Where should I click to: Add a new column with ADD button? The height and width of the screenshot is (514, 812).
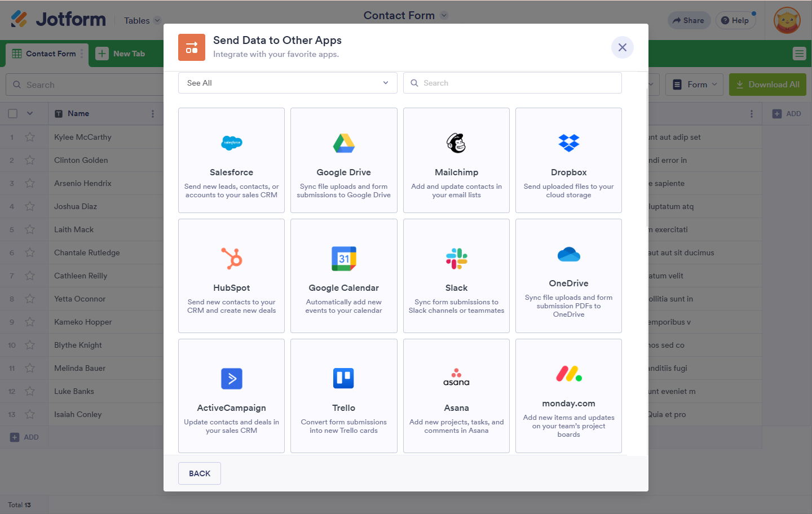(x=787, y=114)
